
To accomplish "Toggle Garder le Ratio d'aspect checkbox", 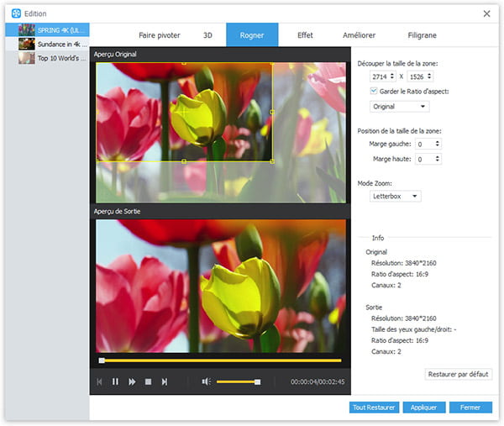I will point(375,91).
